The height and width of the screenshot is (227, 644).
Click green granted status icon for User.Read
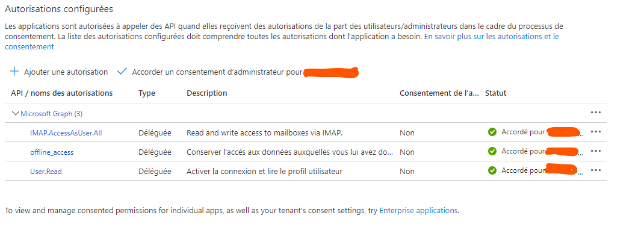tap(492, 170)
